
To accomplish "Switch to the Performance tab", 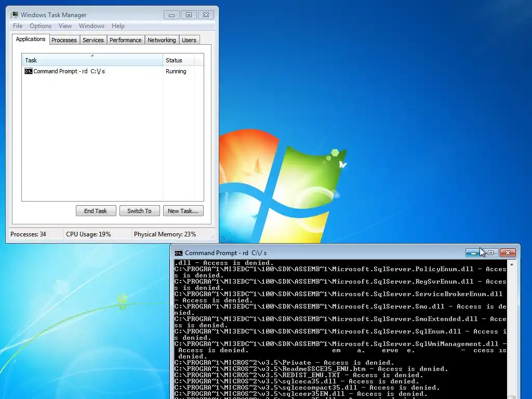I will click(x=126, y=40).
